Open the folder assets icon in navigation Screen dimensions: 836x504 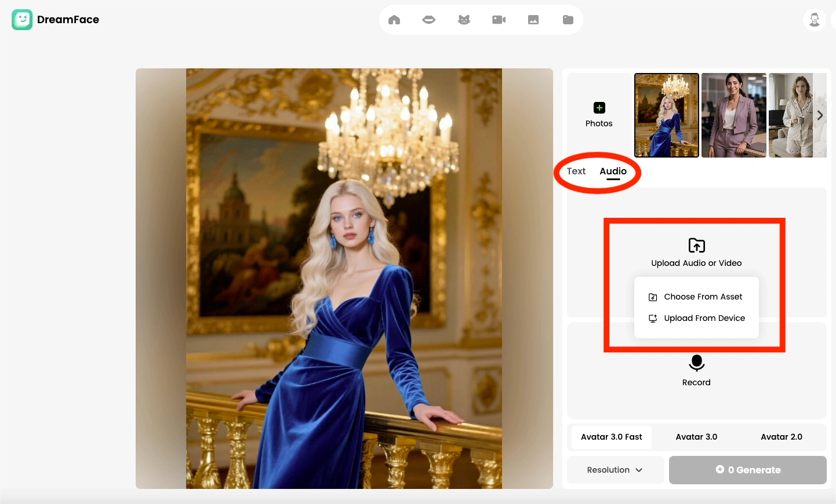coord(568,20)
